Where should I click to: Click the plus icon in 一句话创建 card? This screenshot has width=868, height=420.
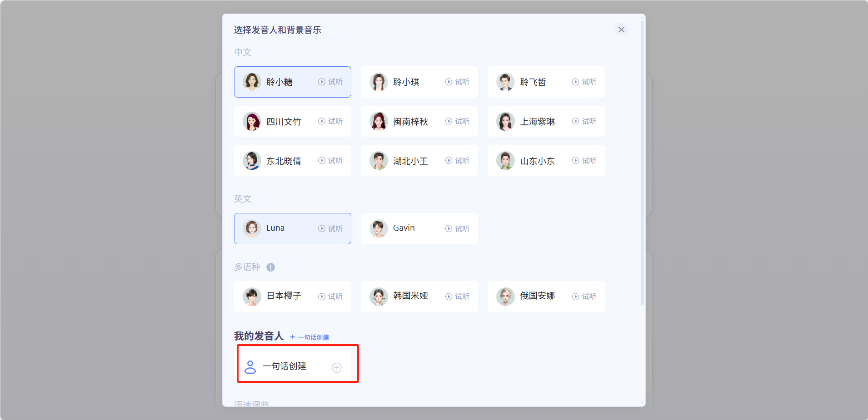coord(336,368)
